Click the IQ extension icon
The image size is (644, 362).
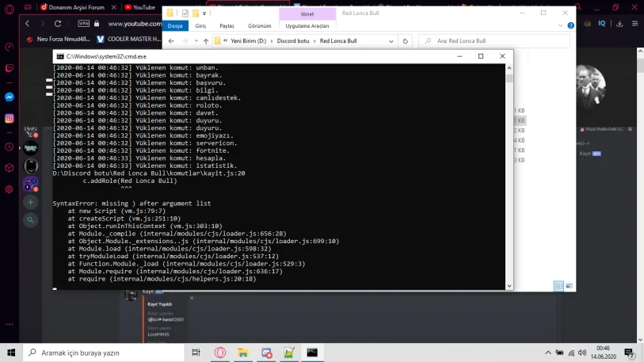coord(602,24)
